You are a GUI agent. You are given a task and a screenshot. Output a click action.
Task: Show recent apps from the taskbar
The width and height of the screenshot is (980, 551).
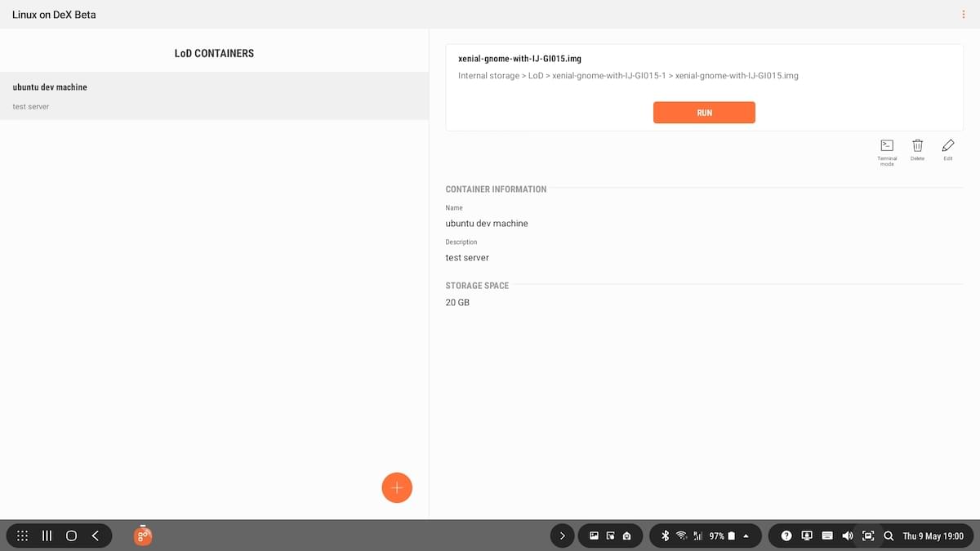[47, 535]
